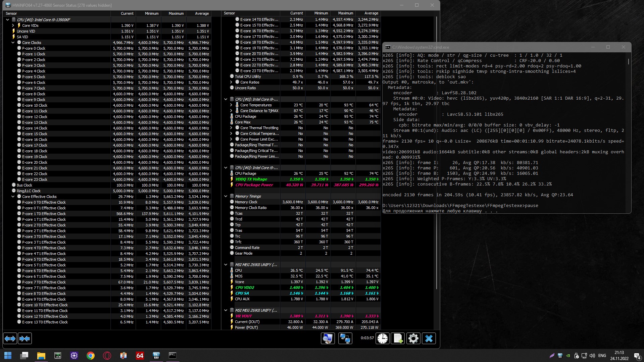Viewport: 644px width, 362px height.
Task: Collapse the Core Effective Clocks node
Action: (x=13, y=197)
